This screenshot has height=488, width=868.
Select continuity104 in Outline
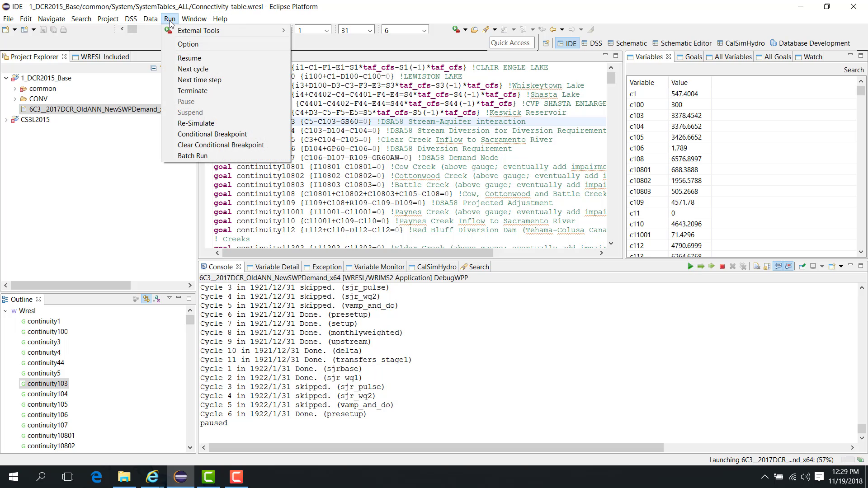47,394
